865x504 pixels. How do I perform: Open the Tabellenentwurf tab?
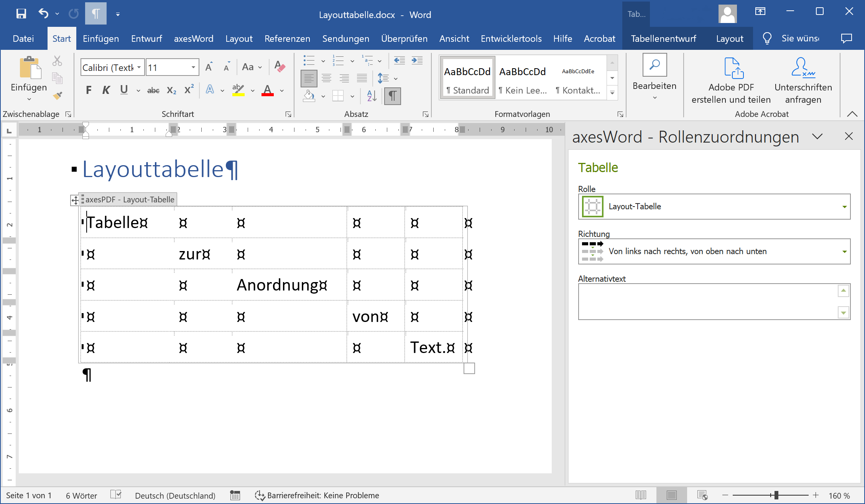(x=663, y=39)
